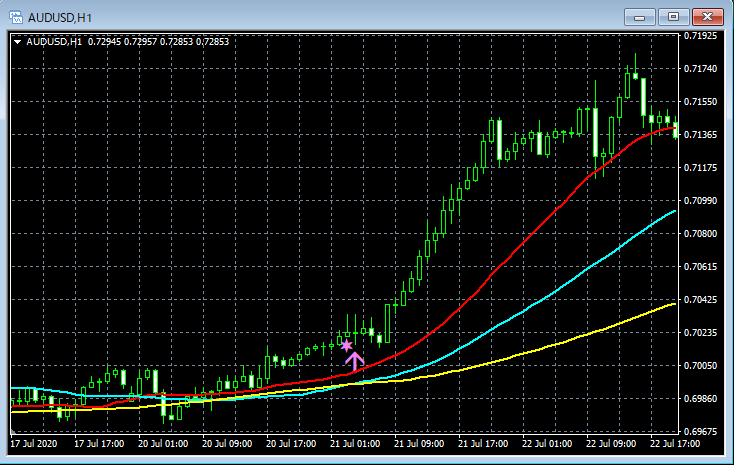Click price level 0.69675 on the price axis
The height and width of the screenshot is (465, 734).
[x=700, y=431]
